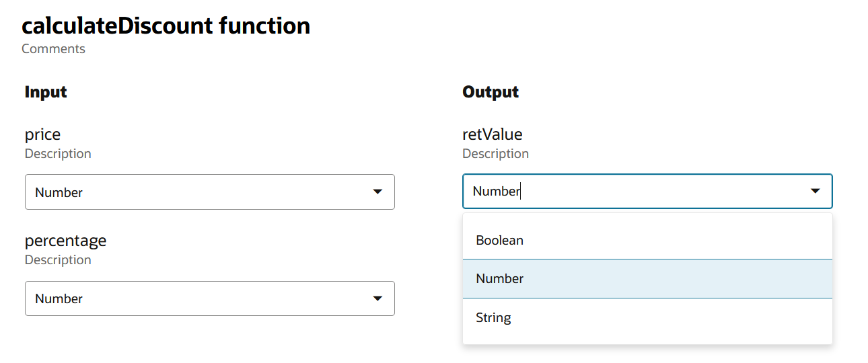Viewport: 868px width, 363px height.
Task: Click the word function in the title
Action: (264, 26)
